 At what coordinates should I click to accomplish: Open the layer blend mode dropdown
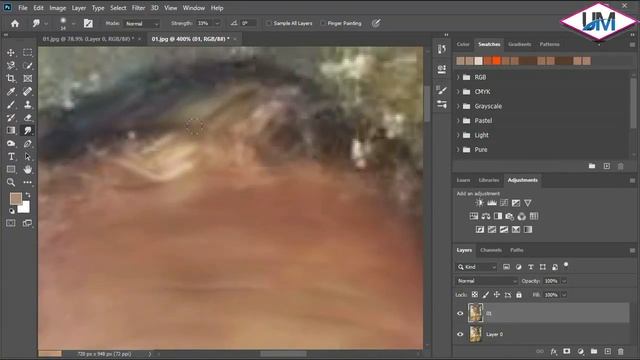point(487,281)
